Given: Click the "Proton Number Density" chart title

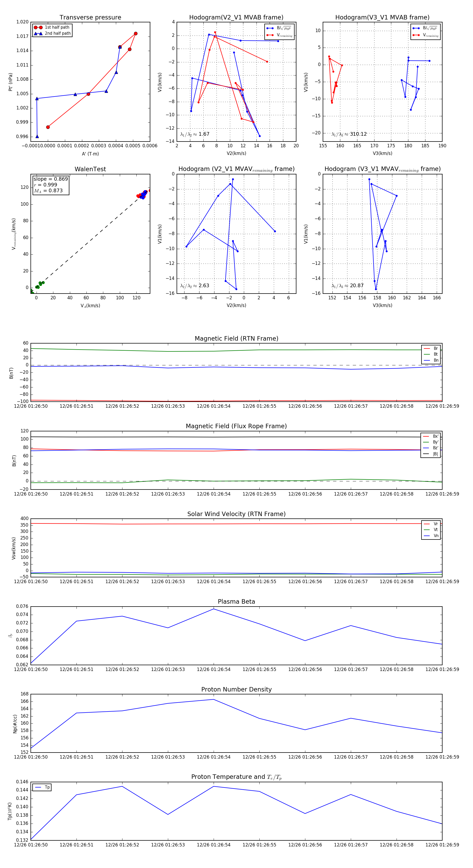Looking at the screenshot, I should coord(236,689).
